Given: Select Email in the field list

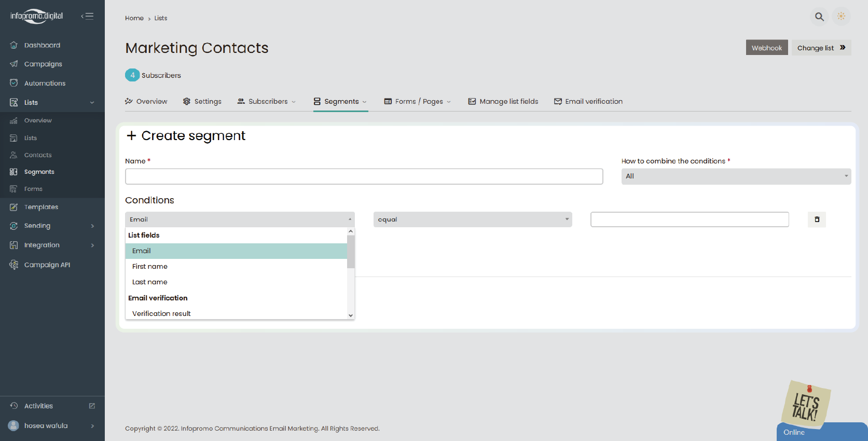Looking at the screenshot, I should tap(236, 251).
